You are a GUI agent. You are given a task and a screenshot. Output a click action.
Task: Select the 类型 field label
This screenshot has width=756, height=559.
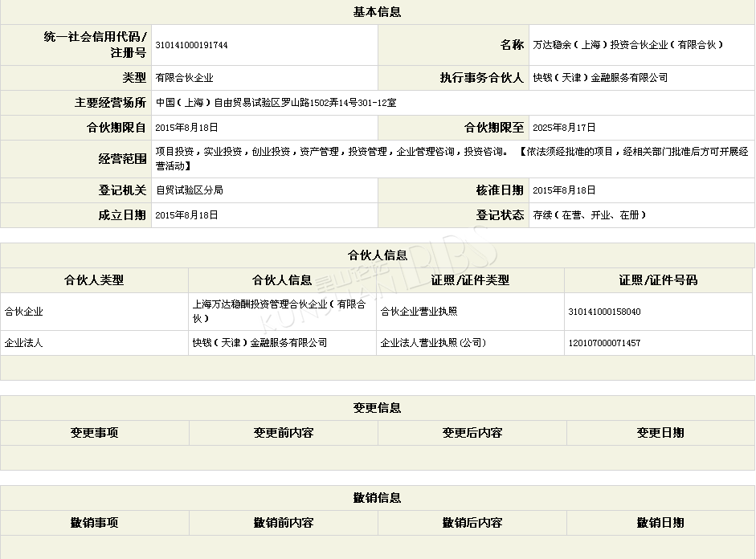[x=134, y=78]
